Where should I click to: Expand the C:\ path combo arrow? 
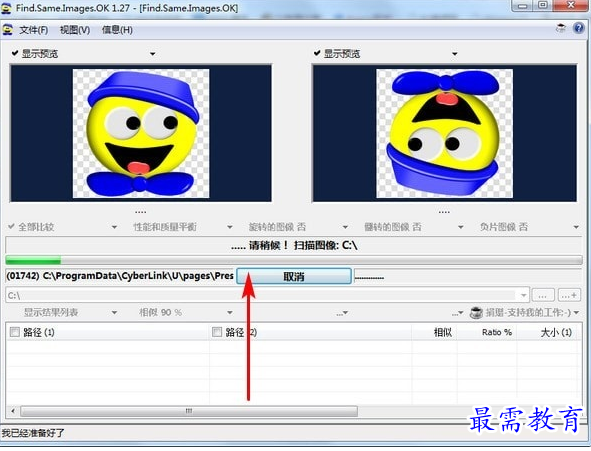pos(524,295)
